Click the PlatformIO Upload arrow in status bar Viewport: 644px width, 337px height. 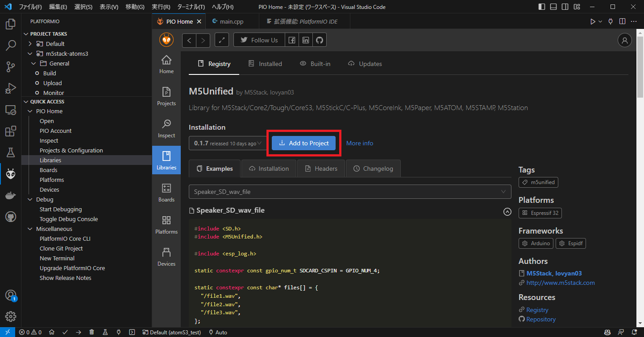78,332
